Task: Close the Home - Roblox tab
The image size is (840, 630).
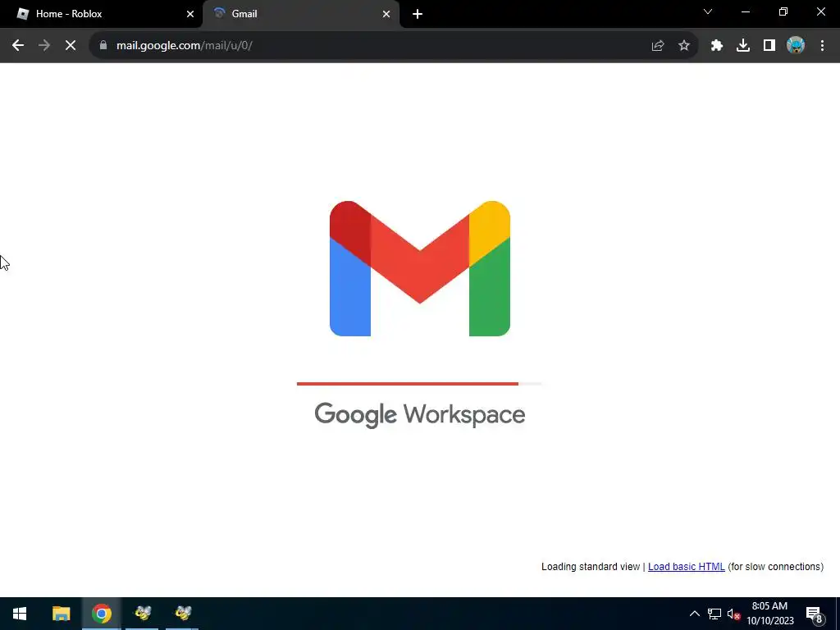Action: point(190,14)
